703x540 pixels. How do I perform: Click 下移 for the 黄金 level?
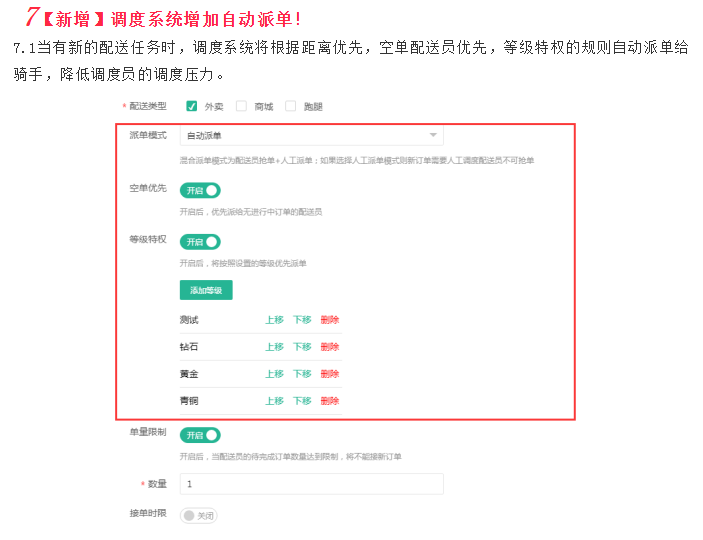tap(302, 374)
